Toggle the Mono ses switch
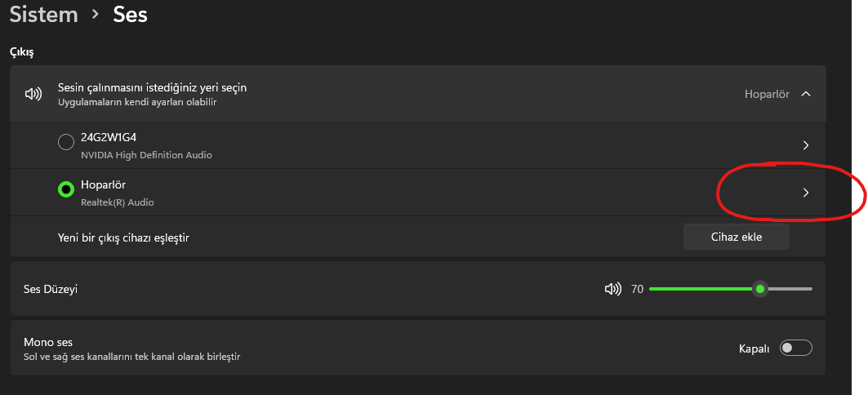The image size is (868, 395). click(x=795, y=348)
